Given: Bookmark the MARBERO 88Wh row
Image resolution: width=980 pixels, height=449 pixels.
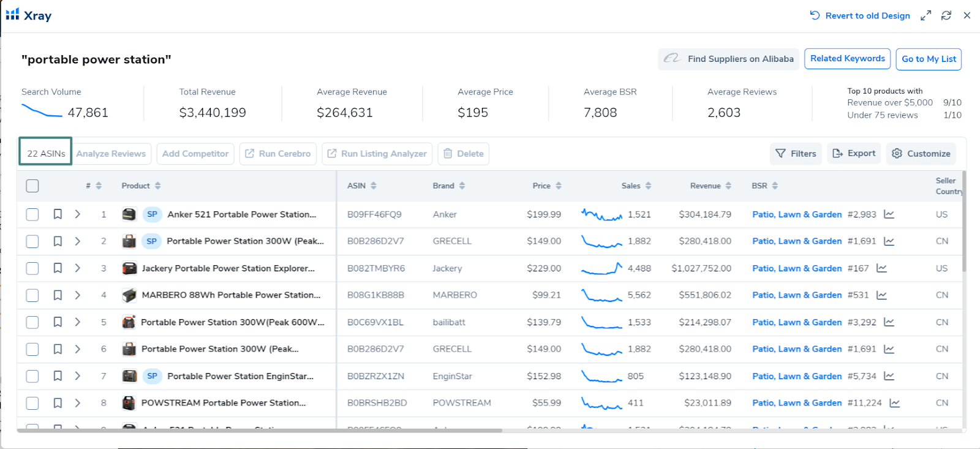Looking at the screenshot, I should coord(58,295).
